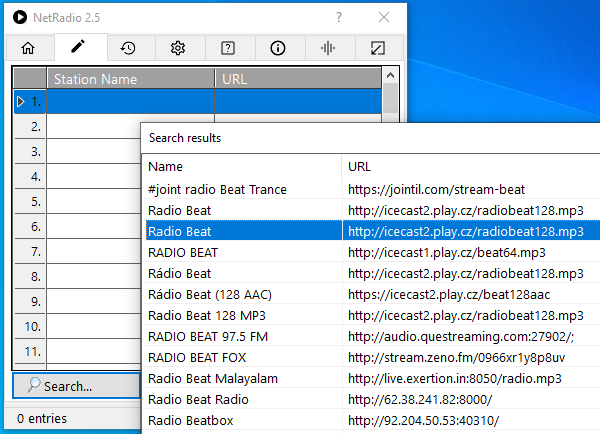Select #joint radio Beat Trance result
This screenshot has height=434, width=600.
coord(217,189)
